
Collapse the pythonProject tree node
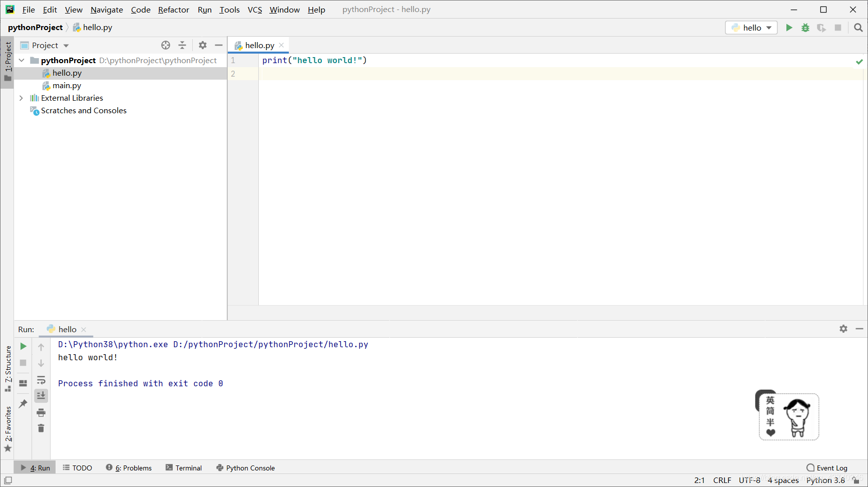click(22, 60)
